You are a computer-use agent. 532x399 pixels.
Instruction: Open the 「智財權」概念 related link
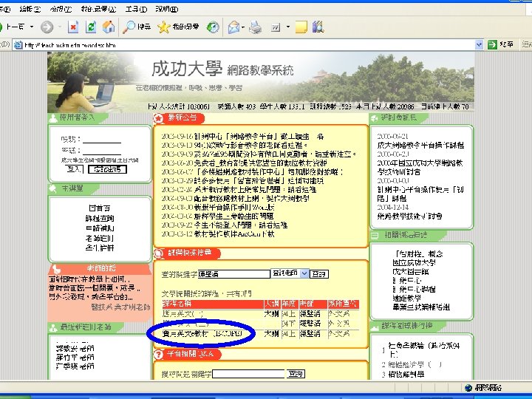tap(418, 253)
